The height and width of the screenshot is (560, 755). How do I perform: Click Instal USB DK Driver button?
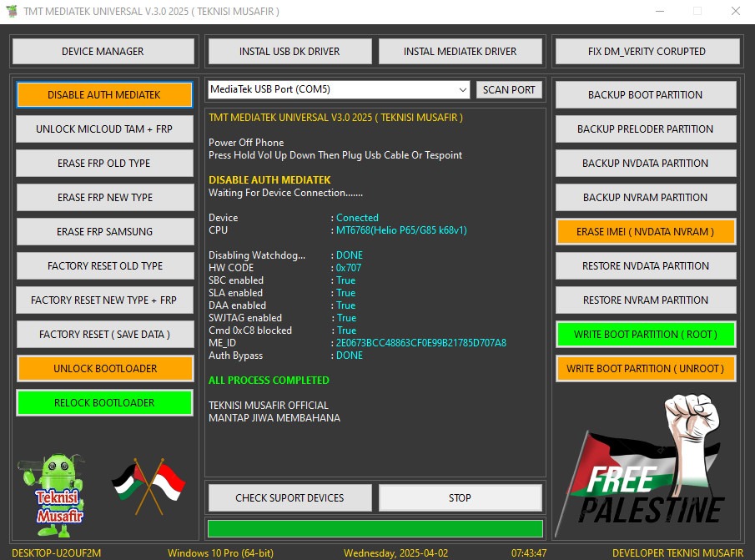[289, 51]
